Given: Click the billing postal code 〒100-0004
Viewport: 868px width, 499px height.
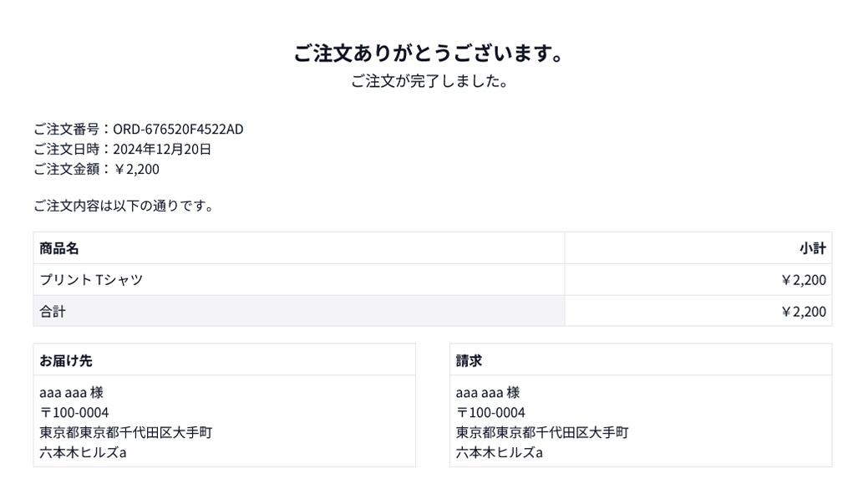Looking at the screenshot, I should (490, 413).
